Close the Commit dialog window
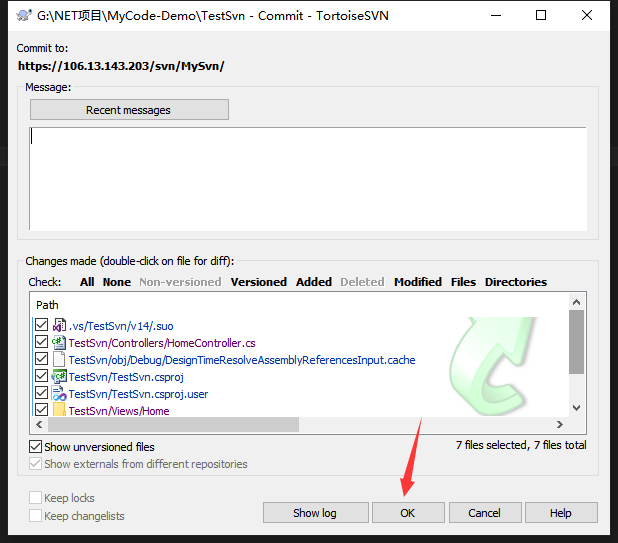The height and width of the screenshot is (543, 618). [x=587, y=15]
